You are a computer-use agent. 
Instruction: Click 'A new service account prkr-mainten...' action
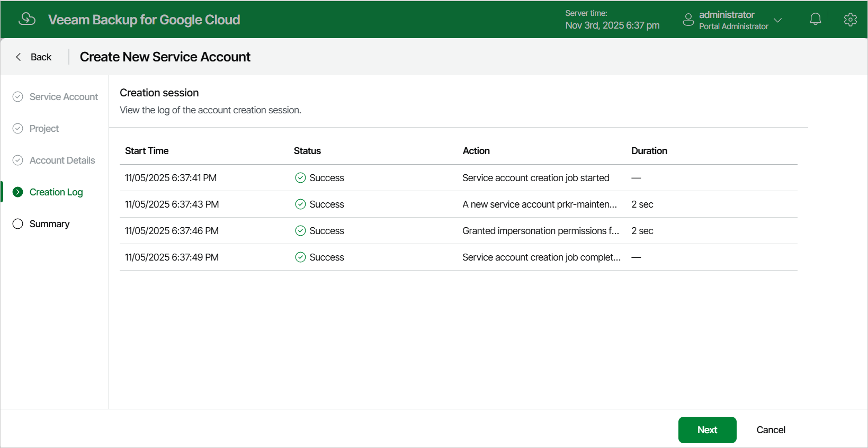pyautogui.click(x=540, y=204)
